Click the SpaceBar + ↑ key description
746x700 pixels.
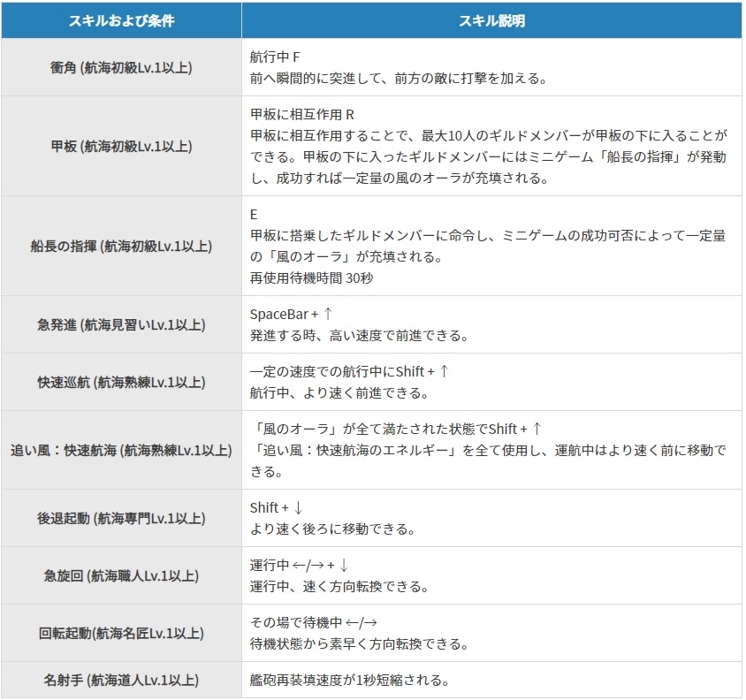coord(292,314)
